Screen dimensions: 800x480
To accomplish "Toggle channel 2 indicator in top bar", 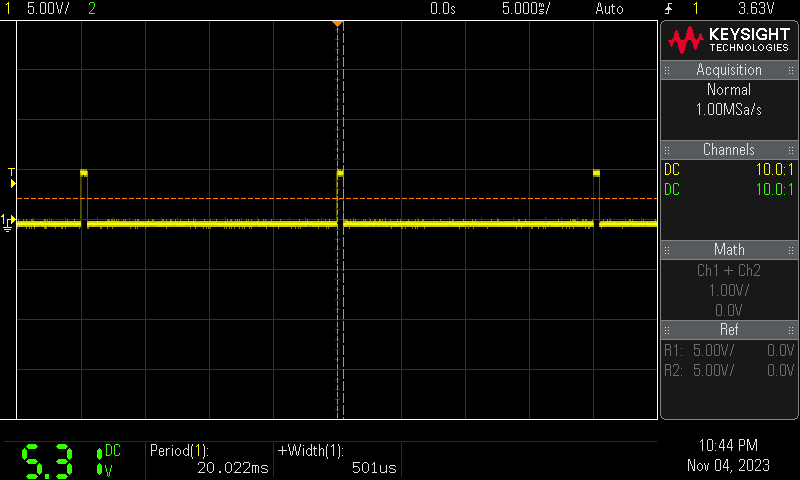I will (93, 8).
